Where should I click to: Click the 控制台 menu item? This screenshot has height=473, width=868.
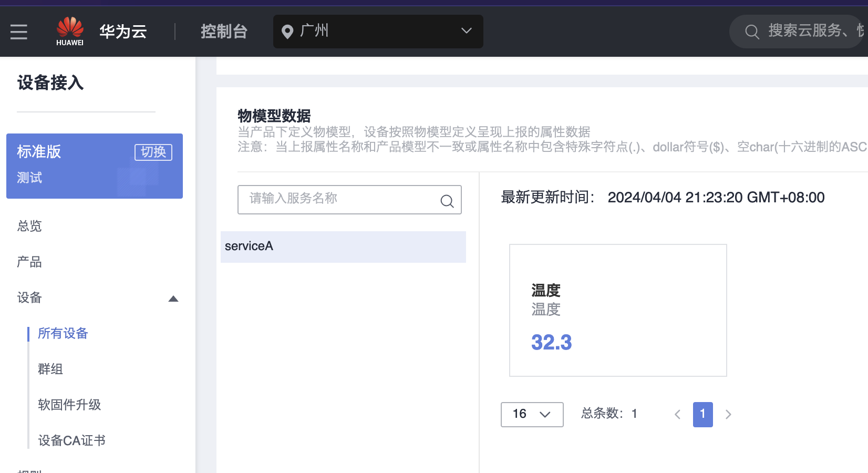click(x=224, y=32)
